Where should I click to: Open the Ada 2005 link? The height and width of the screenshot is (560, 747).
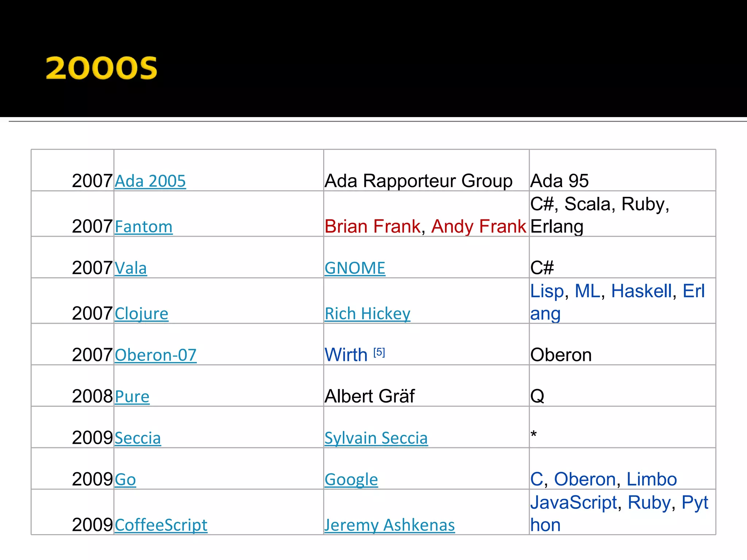150,181
